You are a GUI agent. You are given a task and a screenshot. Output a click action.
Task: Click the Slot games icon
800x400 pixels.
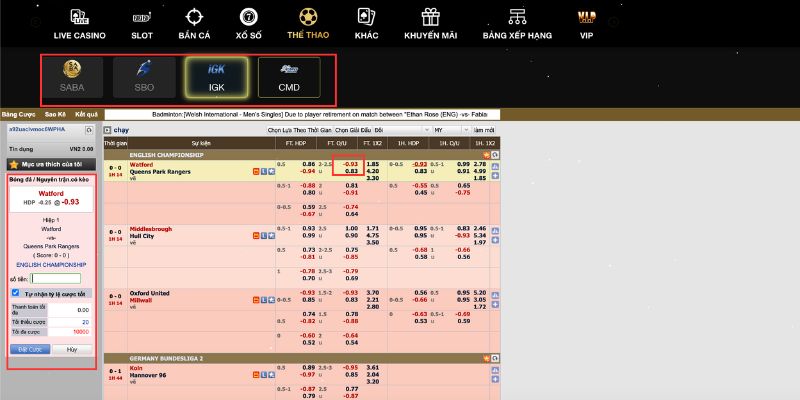142,16
